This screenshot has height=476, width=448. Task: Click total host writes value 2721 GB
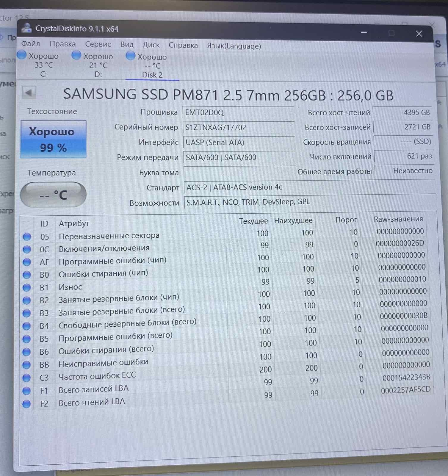click(x=403, y=127)
